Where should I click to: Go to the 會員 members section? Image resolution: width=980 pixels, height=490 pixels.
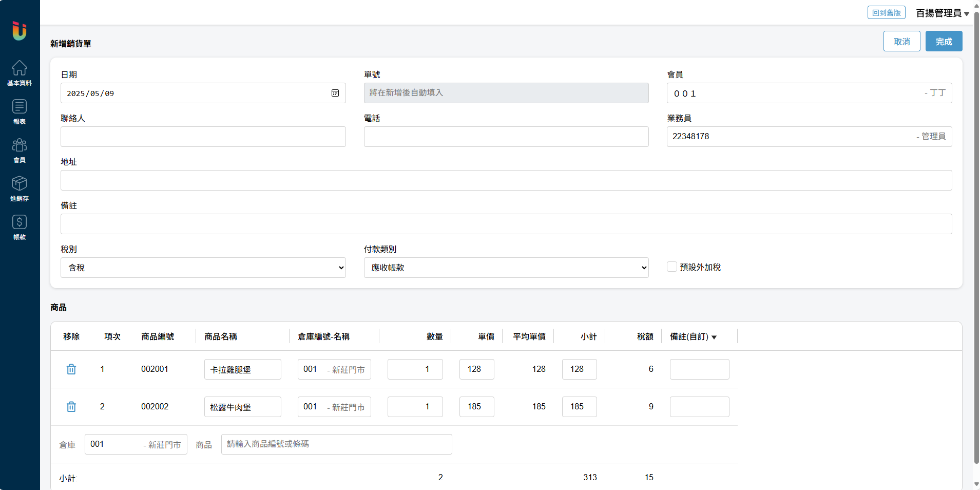20,150
